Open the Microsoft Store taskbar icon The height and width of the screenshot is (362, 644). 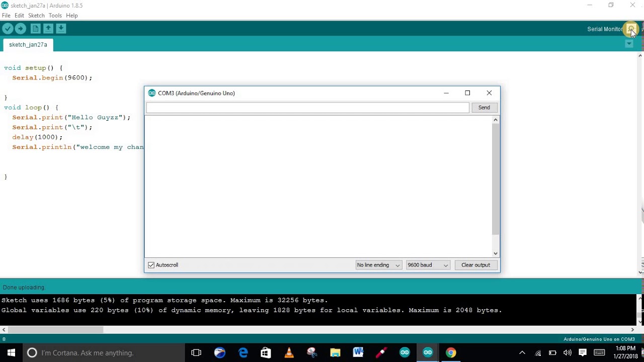pyautogui.click(x=266, y=352)
